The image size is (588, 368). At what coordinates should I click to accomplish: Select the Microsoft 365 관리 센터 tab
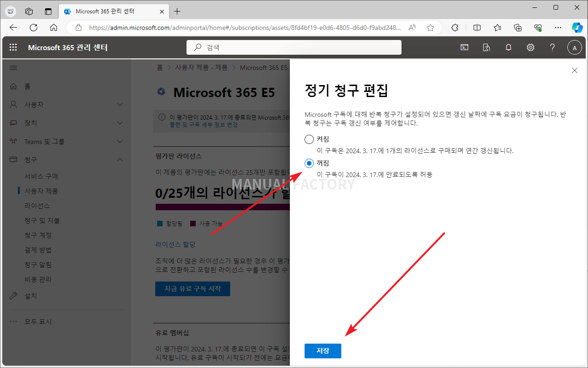point(114,11)
